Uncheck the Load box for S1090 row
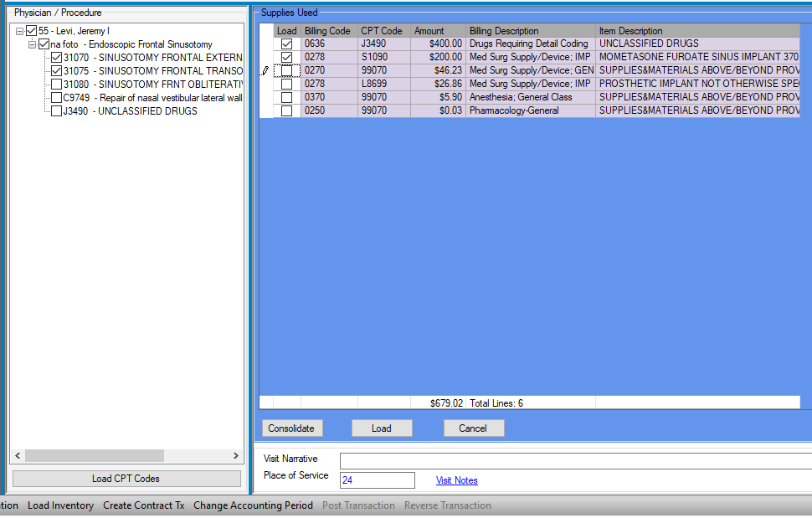The image size is (812, 518). click(x=286, y=58)
